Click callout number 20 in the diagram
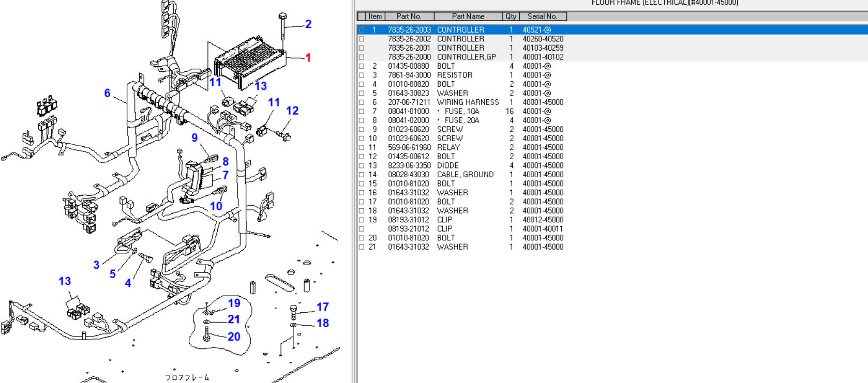 click(234, 337)
